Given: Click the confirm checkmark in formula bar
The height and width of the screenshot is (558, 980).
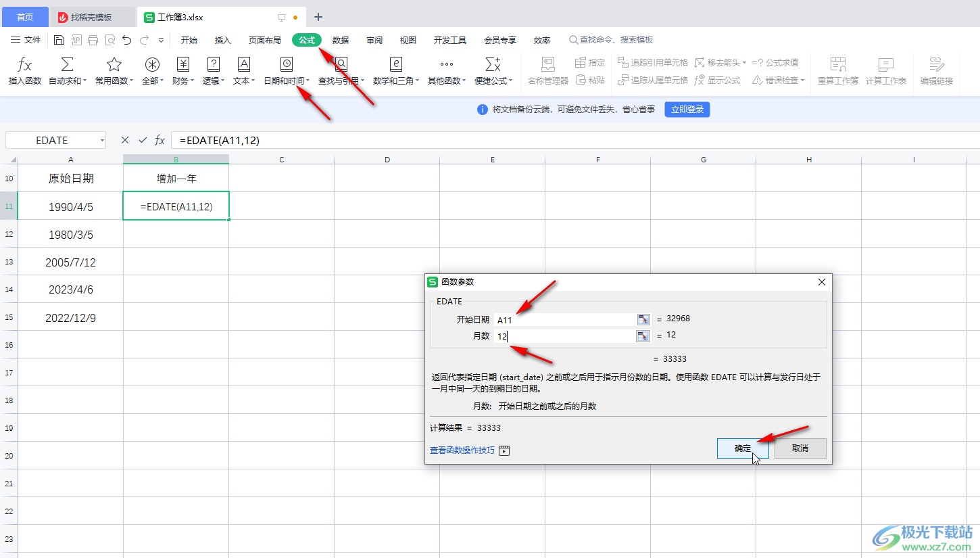Looking at the screenshot, I should click(x=143, y=140).
